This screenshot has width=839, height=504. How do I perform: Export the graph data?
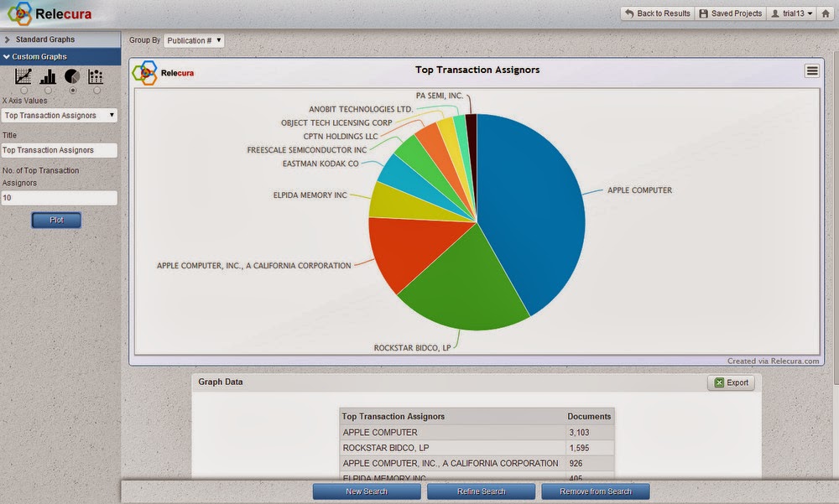[731, 382]
